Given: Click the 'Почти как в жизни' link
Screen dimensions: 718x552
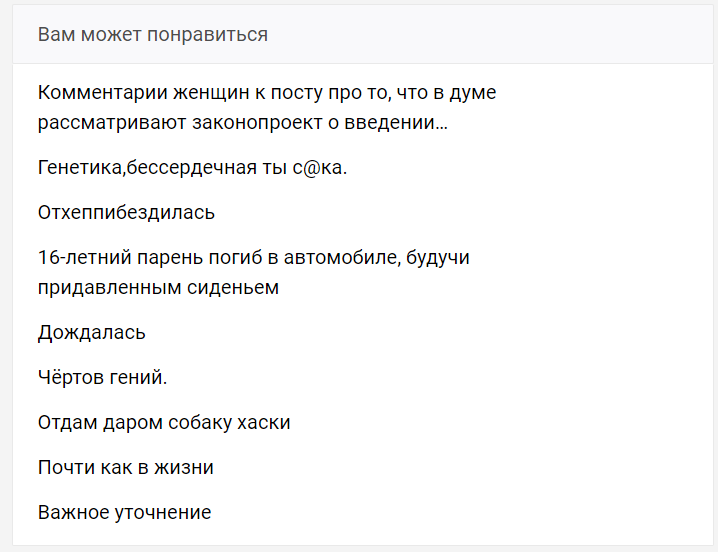Looking at the screenshot, I should point(126,468).
